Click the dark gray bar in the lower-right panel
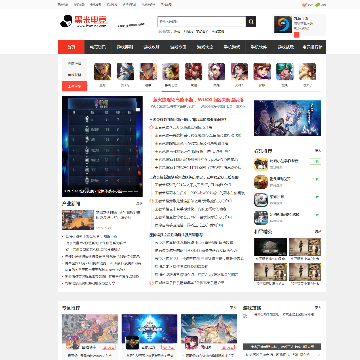The width and height of the screenshot is (360, 360). click(x=282, y=346)
